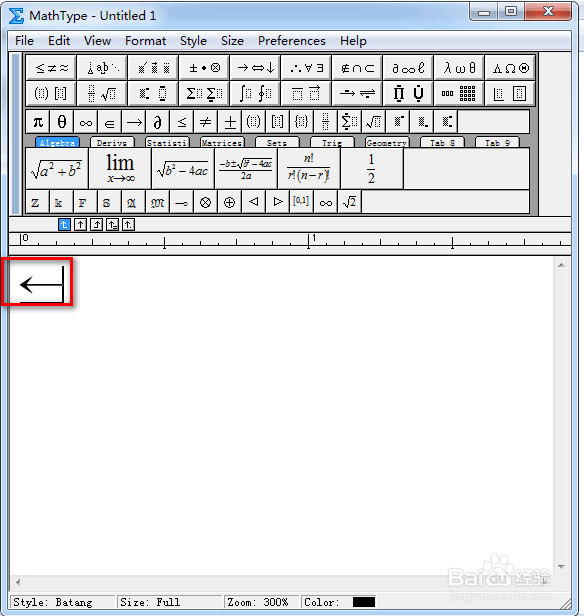Open the integral templates palette
The width and height of the screenshot is (584, 616).
[255, 94]
